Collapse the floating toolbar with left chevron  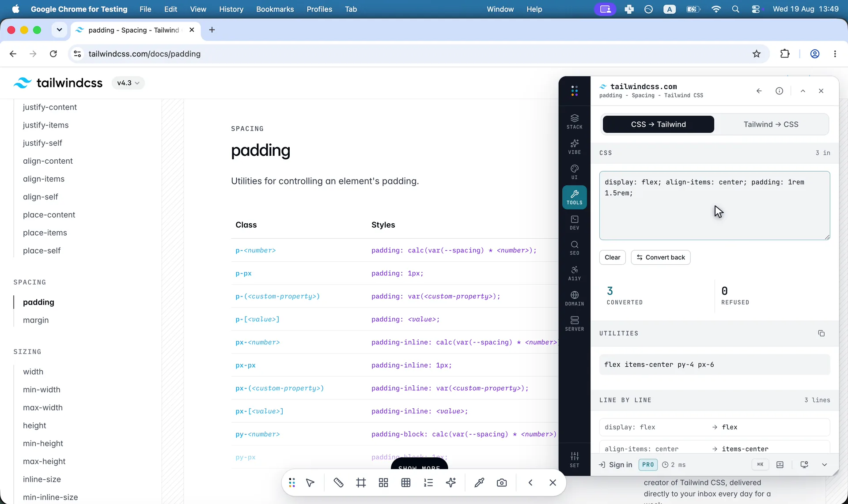[530, 483]
